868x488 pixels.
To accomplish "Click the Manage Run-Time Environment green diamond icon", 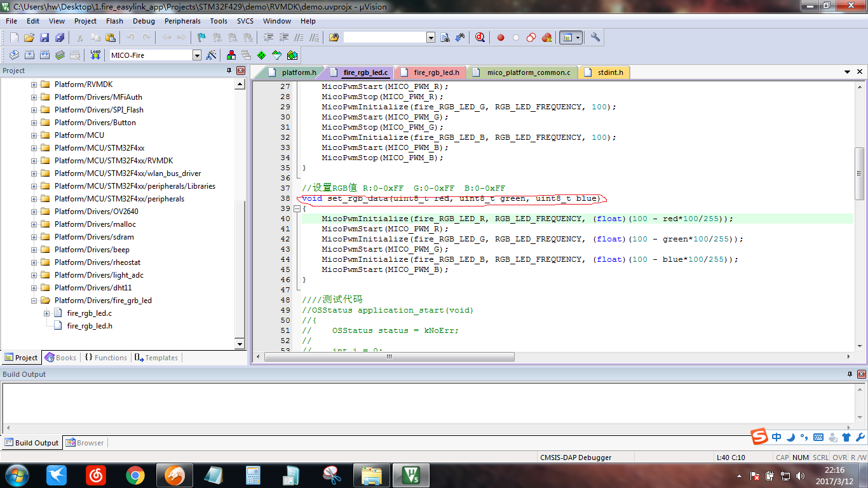I will [x=261, y=55].
